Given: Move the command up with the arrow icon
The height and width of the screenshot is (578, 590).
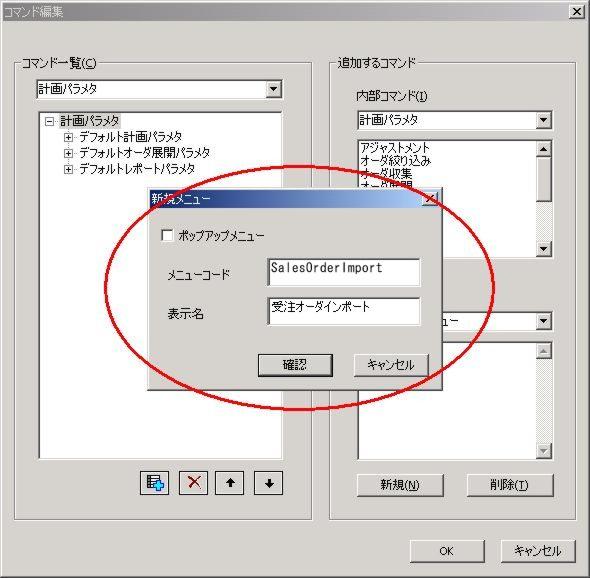Looking at the screenshot, I should (230, 482).
